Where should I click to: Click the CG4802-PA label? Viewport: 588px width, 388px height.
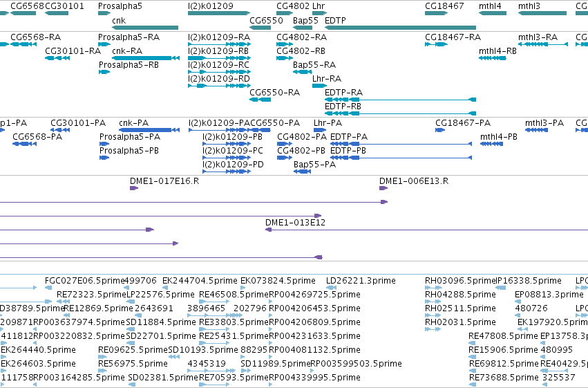[302, 137]
